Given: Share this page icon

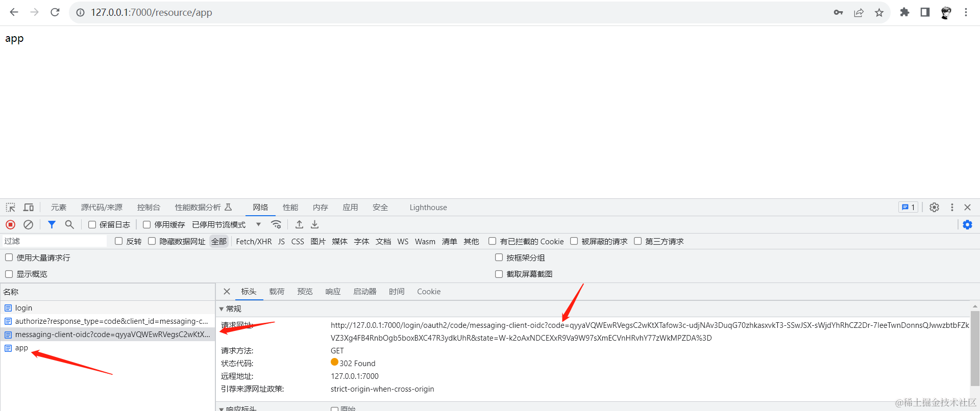Looking at the screenshot, I should (859, 12).
